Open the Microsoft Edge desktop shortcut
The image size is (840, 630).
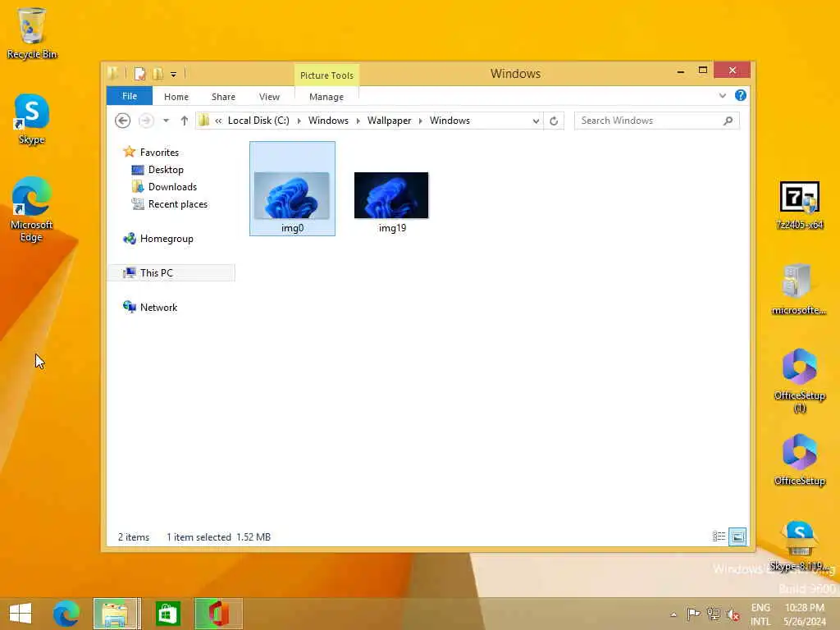tap(32, 209)
